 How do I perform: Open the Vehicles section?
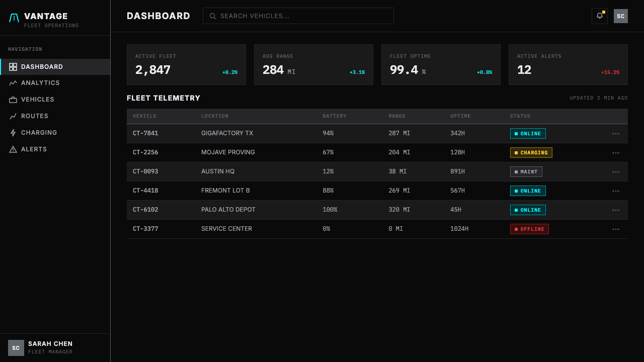coord(55,100)
